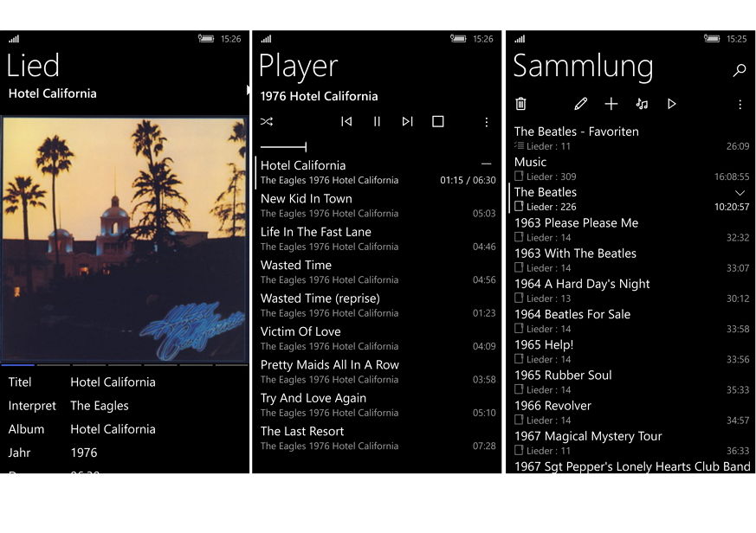Image resolution: width=756 pixels, height=533 pixels.
Task: Tick the checkbox for Music
Action: 519,176
